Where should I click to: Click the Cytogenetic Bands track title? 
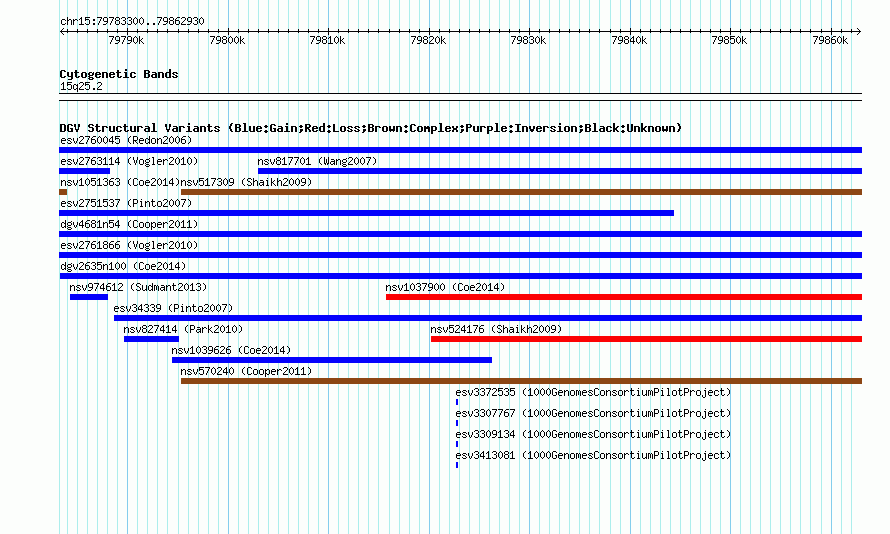(x=119, y=74)
